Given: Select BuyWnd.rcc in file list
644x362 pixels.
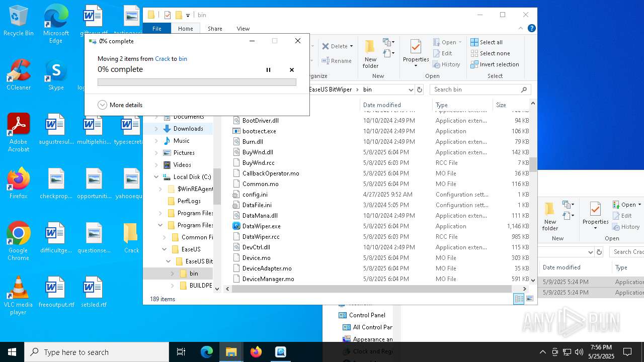Looking at the screenshot, I should point(258,163).
